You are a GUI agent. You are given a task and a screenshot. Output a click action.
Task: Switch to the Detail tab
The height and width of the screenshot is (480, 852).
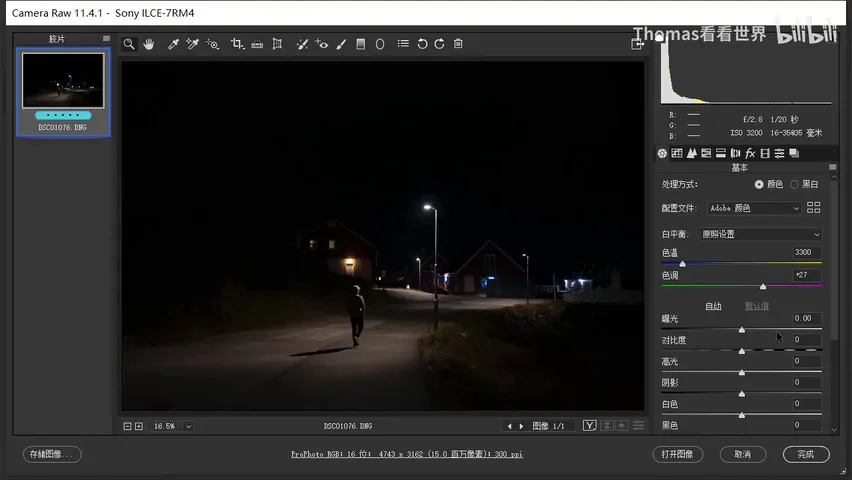(x=691, y=153)
